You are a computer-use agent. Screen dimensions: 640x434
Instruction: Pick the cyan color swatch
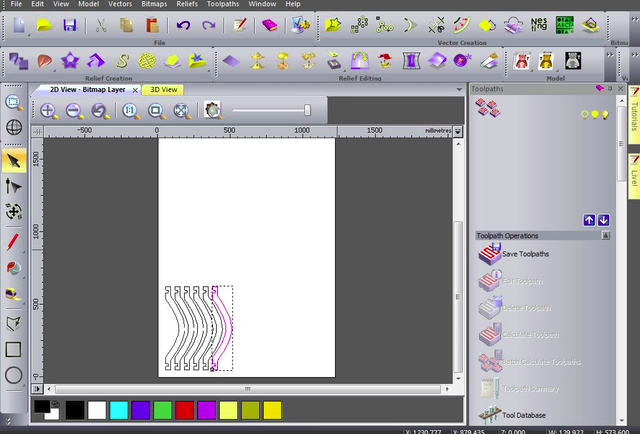(119, 410)
